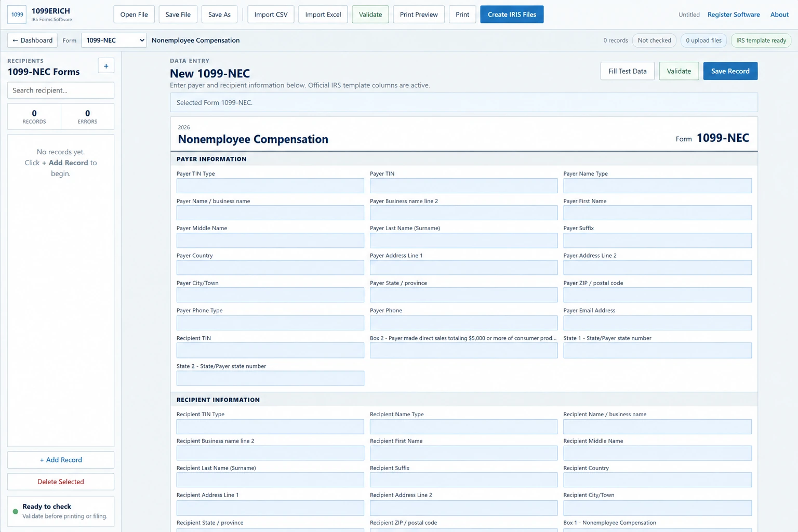Click the Payer Address Line 1 field
The width and height of the screenshot is (798, 532).
tap(463, 268)
